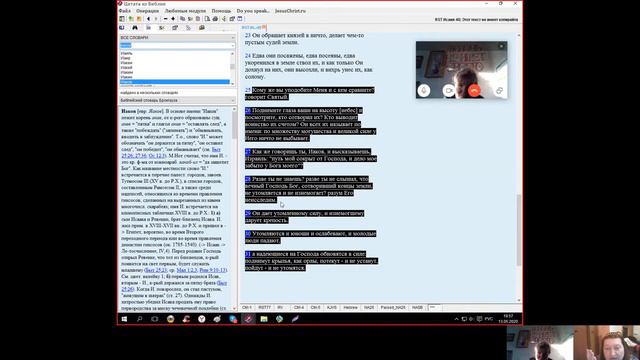Click the minus (previous chapter) toolbar icon
The height and width of the screenshot is (360, 640).
click(x=165, y=19)
